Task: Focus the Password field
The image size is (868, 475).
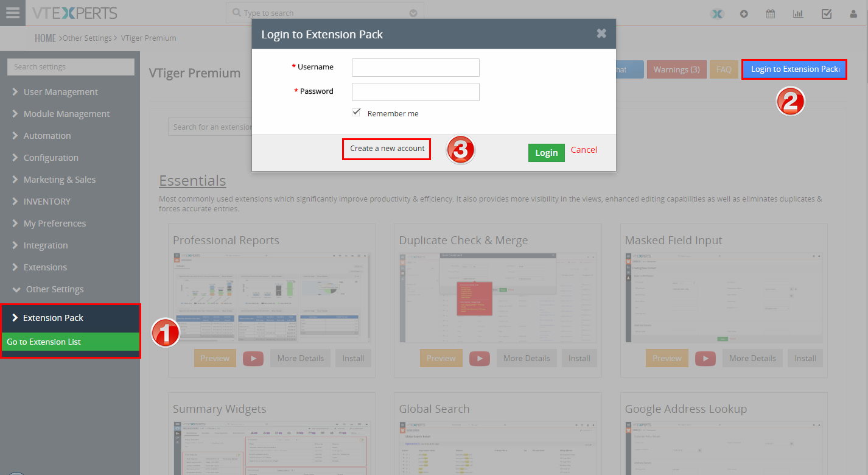Action: click(416, 91)
